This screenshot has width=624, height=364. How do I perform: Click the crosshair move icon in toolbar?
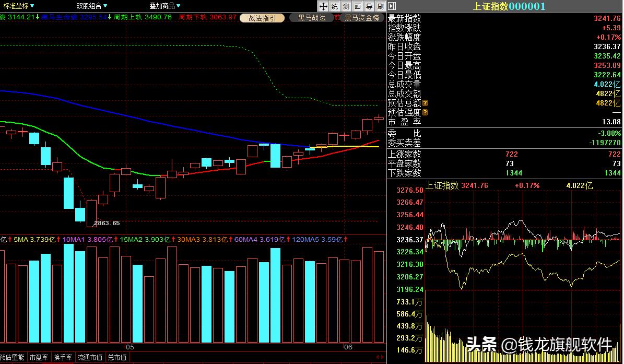coord(323,6)
